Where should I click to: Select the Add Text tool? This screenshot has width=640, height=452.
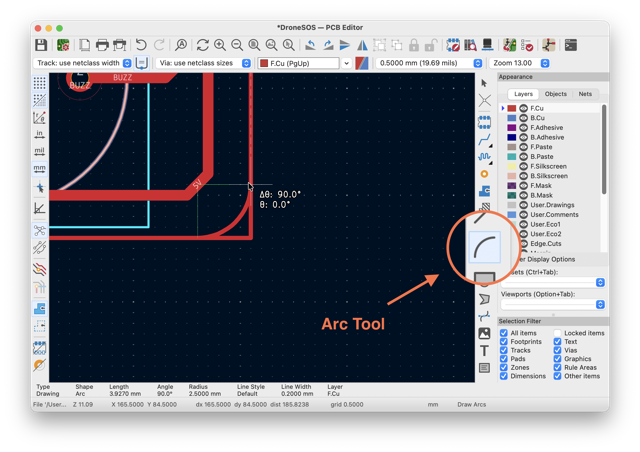[x=484, y=351]
